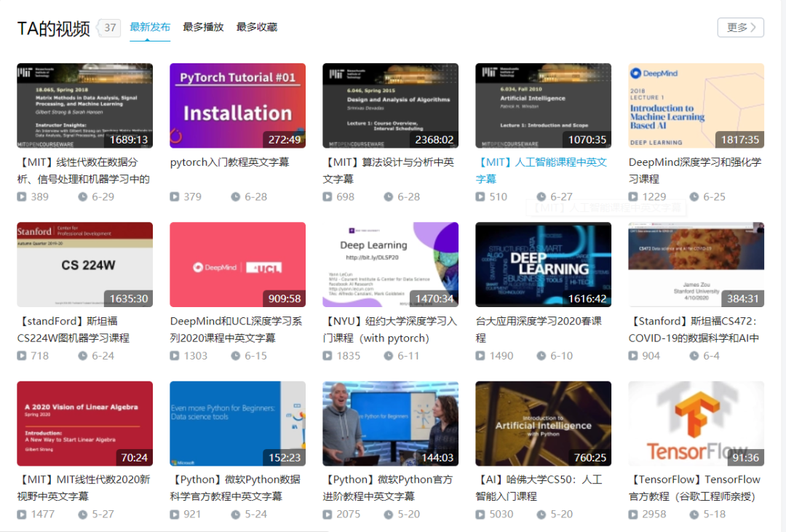786x532 pixels.
Task: Click play count icon beside 1303 views
Action: click(x=175, y=355)
